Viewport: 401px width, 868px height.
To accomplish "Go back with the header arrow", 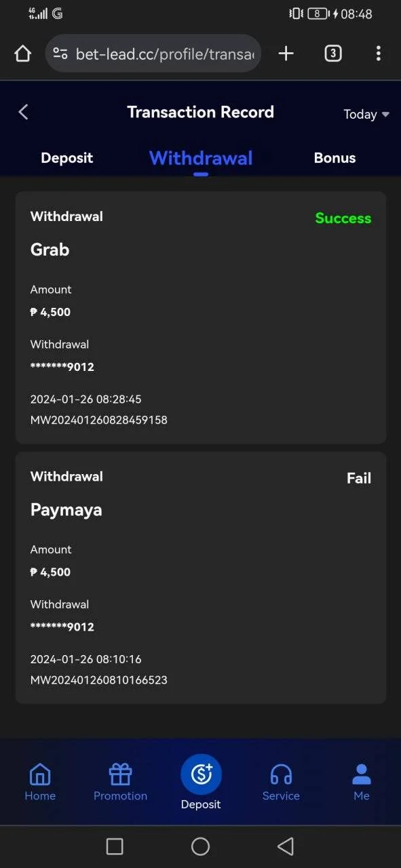I will 23,112.
